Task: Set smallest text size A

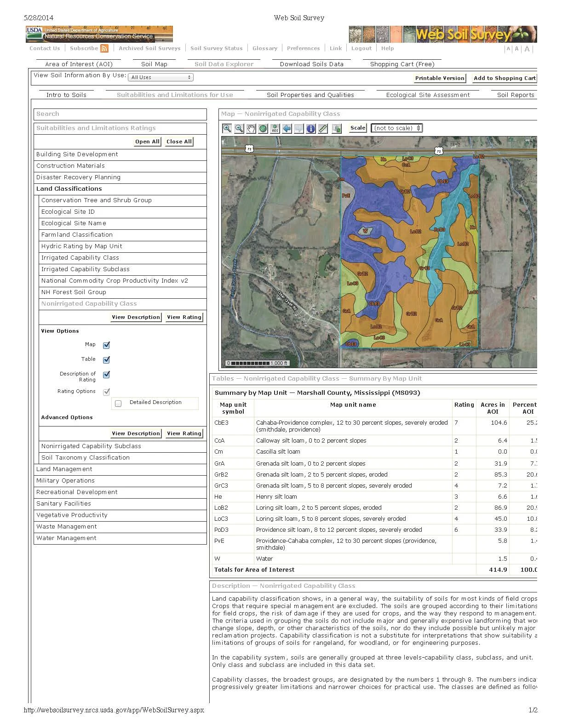Action: click(508, 49)
